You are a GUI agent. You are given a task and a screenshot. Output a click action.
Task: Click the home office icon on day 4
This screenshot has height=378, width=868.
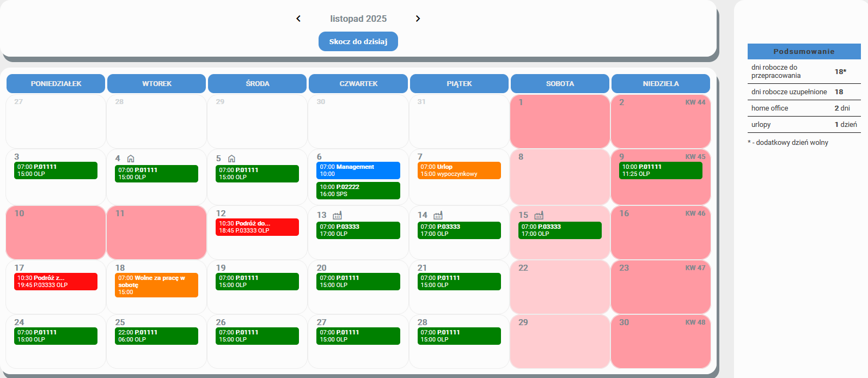131,158
